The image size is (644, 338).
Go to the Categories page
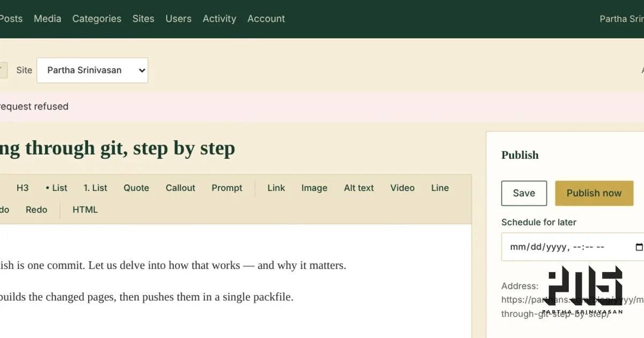point(97,19)
